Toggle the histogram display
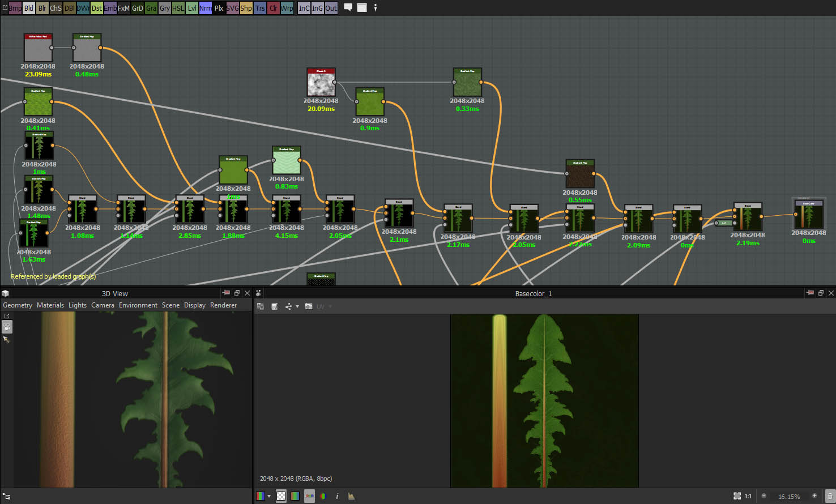 pos(351,496)
